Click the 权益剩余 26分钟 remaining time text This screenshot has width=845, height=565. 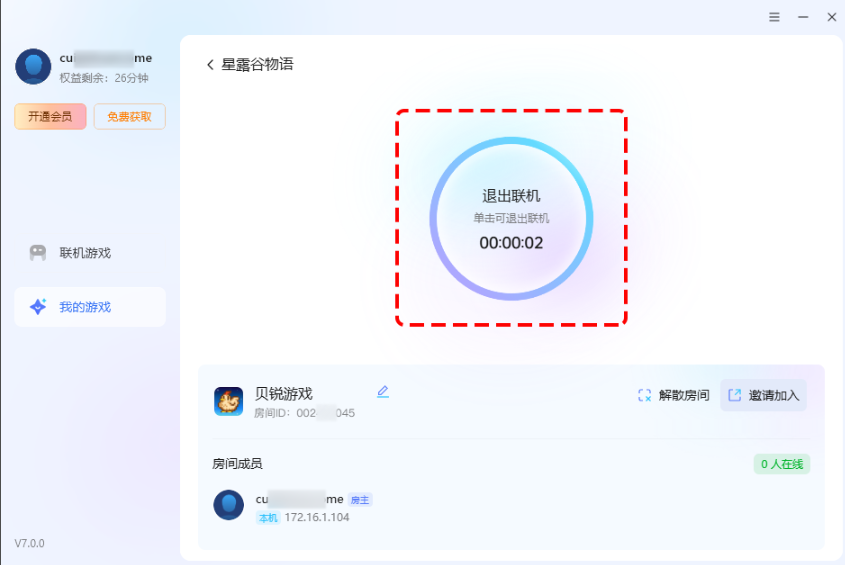click(104, 78)
